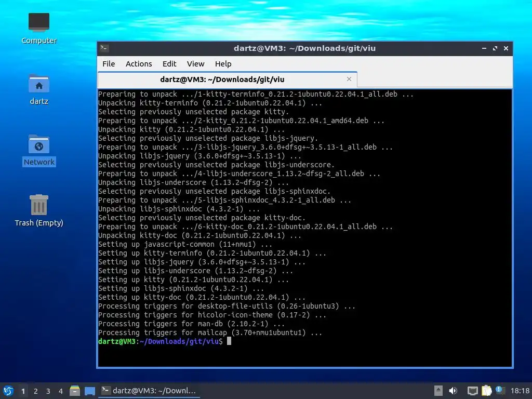
Task: Click the terminal icon in the title bar
Action: [104, 48]
